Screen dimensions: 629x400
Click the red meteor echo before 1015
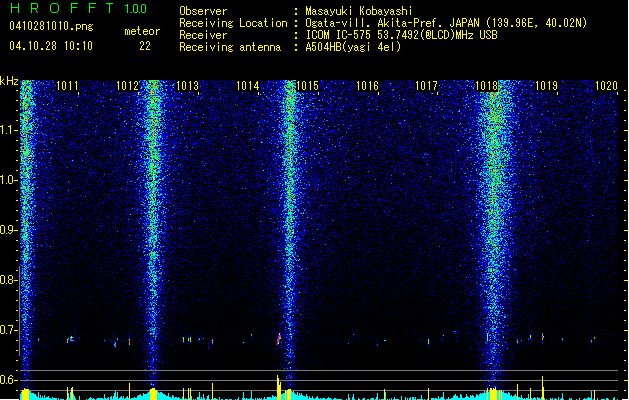pyautogui.click(x=279, y=339)
